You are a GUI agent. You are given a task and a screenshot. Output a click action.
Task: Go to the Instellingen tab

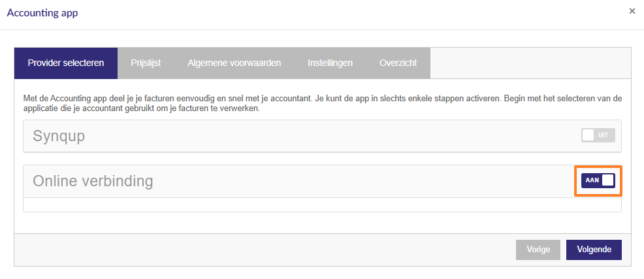pos(330,63)
